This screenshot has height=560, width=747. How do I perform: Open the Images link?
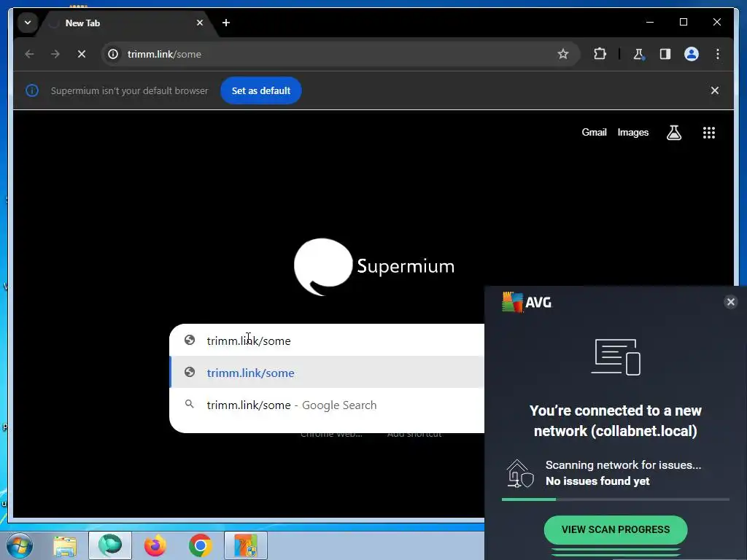632,133
